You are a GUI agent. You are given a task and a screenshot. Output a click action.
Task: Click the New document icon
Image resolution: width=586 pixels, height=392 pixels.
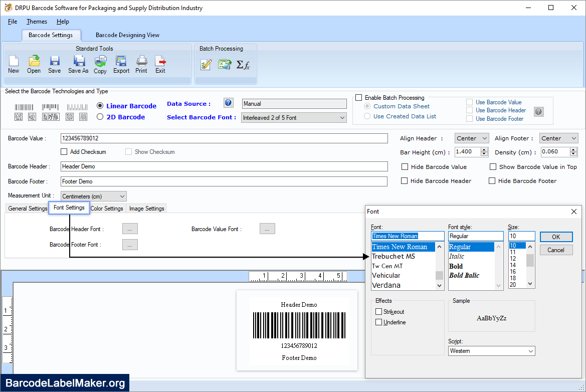tap(14, 64)
